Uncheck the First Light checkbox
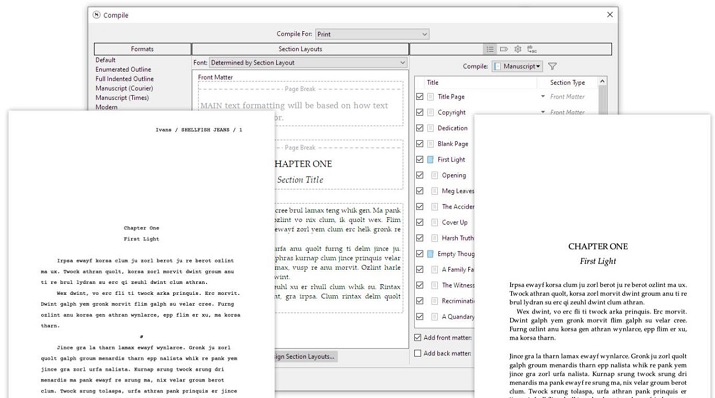 click(x=420, y=160)
